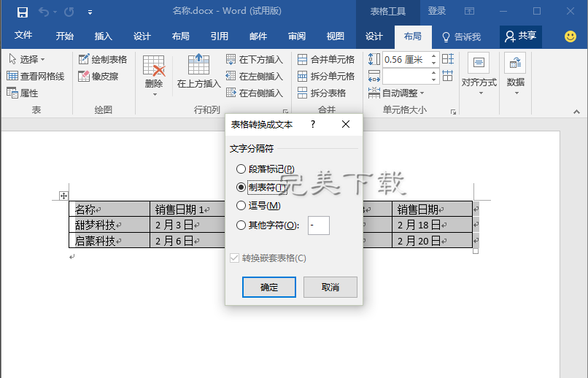Redo the last action
Image resolution: width=588 pixels, height=378 pixels.
[x=69, y=12]
